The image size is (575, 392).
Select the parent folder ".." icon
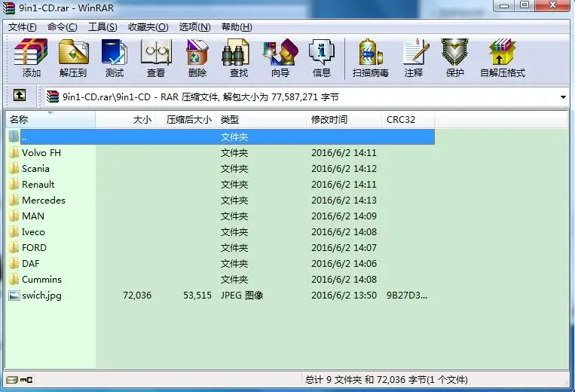tap(14, 136)
